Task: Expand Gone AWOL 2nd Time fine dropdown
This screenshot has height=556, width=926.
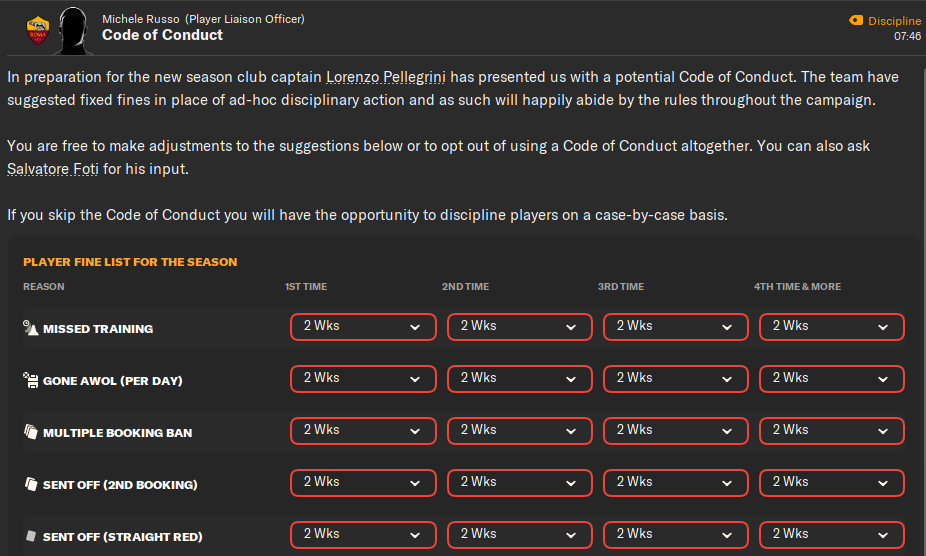Action: coord(520,378)
